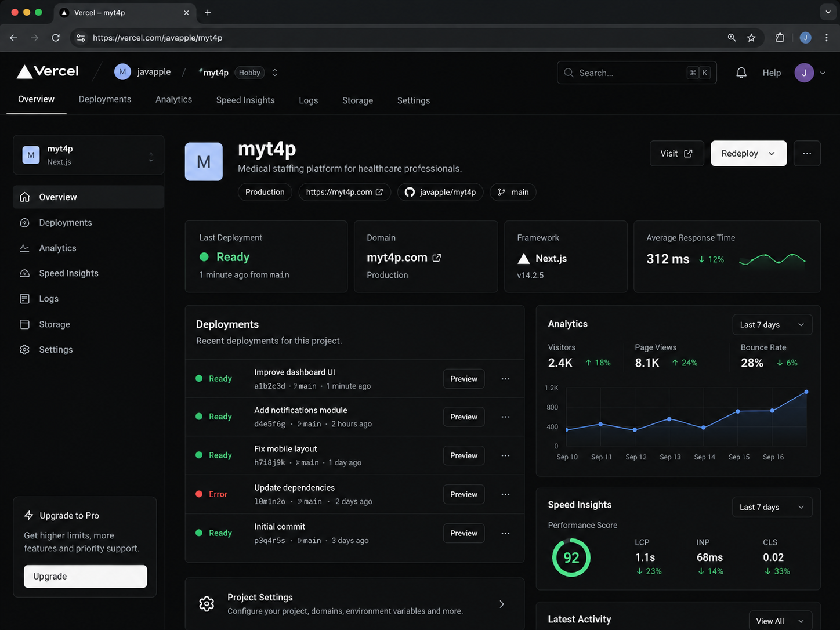Open the notifications bell
Screen dimensions: 840x630
click(x=741, y=73)
